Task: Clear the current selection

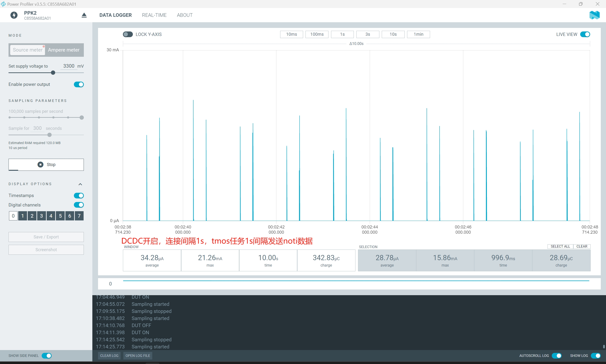Action: (582, 246)
